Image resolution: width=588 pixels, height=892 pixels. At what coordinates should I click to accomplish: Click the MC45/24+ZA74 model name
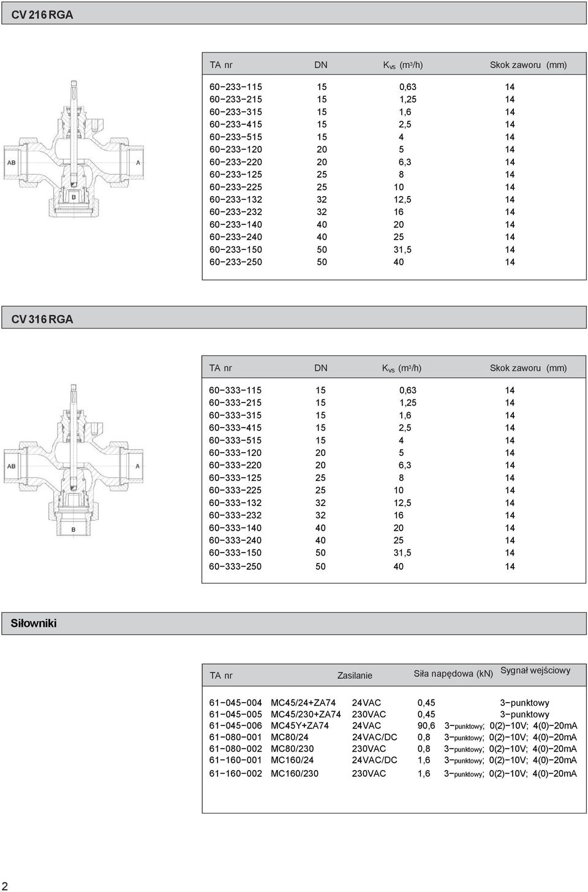click(303, 703)
